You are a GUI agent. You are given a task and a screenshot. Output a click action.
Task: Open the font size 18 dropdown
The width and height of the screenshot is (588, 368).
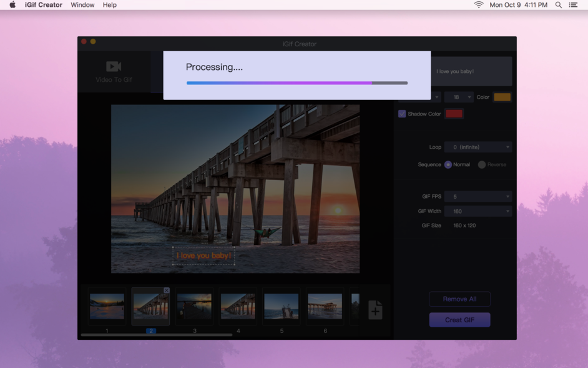(458, 97)
